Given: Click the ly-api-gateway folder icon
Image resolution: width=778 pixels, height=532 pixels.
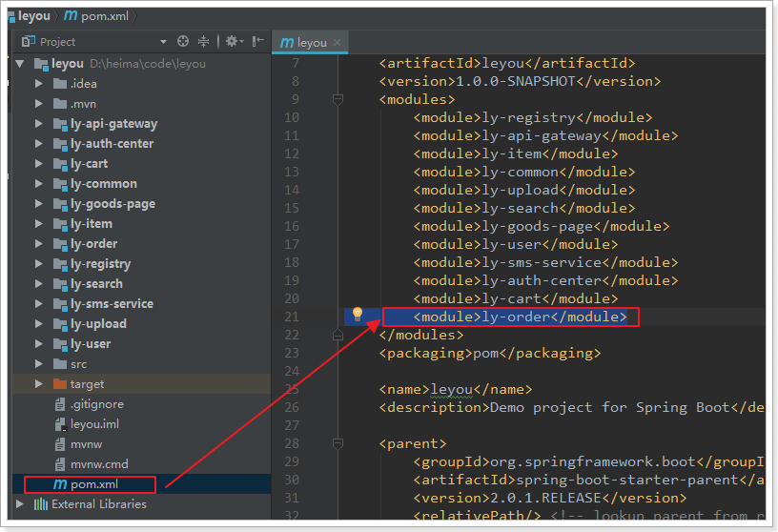Looking at the screenshot, I should coord(60,124).
